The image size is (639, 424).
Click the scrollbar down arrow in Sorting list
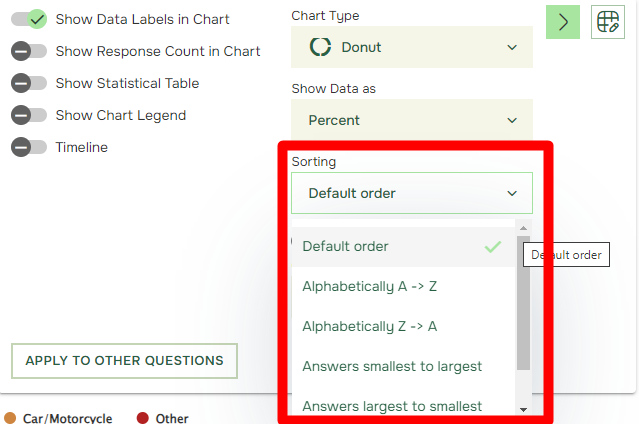pyautogui.click(x=524, y=410)
